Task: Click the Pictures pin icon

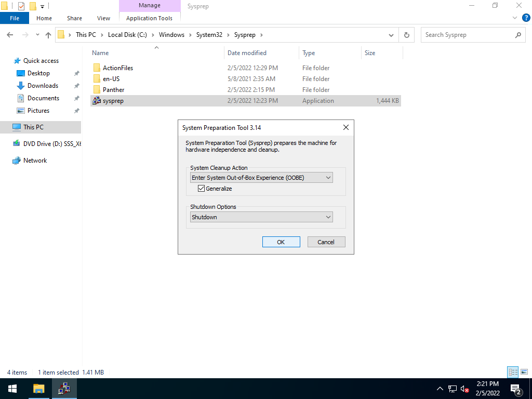Action: [x=77, y=111]
